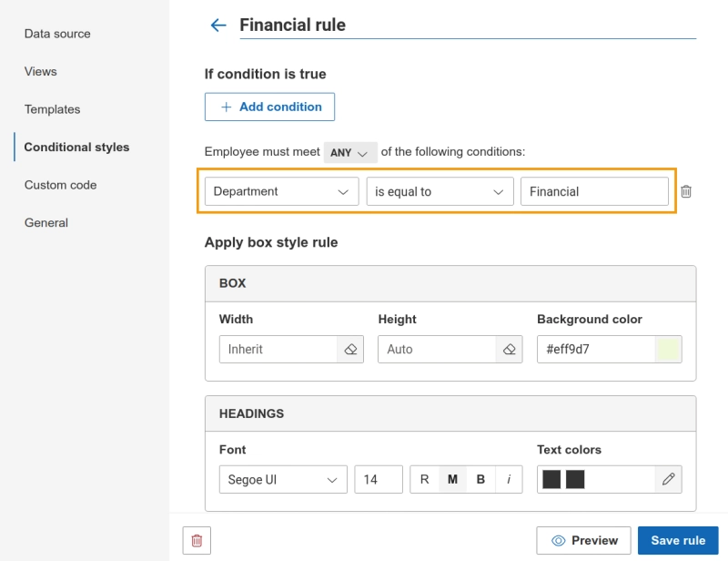This screenshot has height=561, width=728.
Task: Delete the Department condition using trash icon
Action: pos(686,191)
